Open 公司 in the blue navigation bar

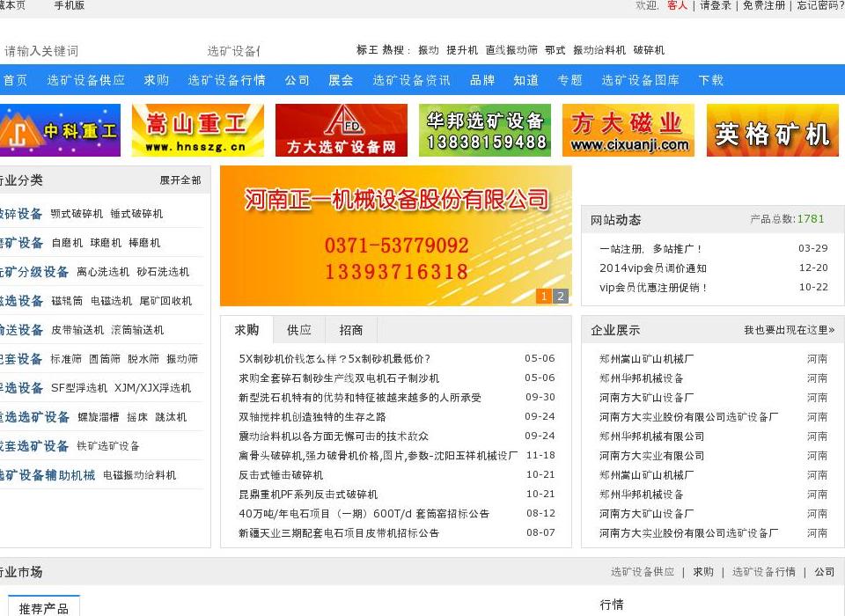coord(297,80)
